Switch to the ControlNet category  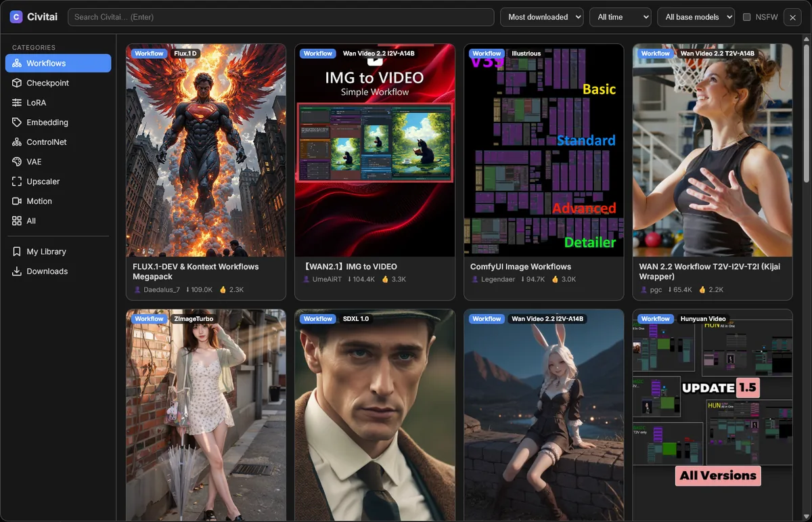click(x=58, y=142)
